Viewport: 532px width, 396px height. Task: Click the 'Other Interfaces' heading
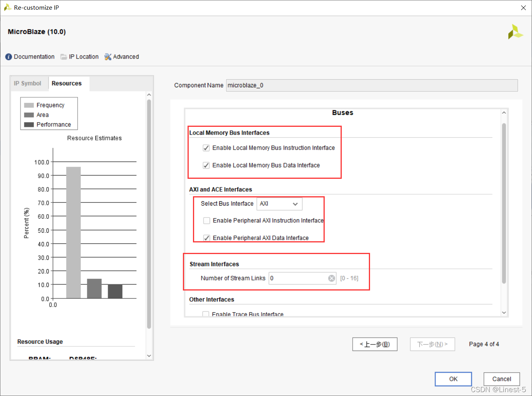click(212, 299)
